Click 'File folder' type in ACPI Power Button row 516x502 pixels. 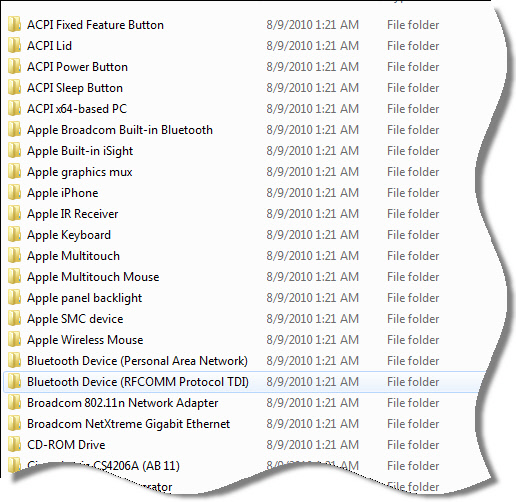[413, 67]
